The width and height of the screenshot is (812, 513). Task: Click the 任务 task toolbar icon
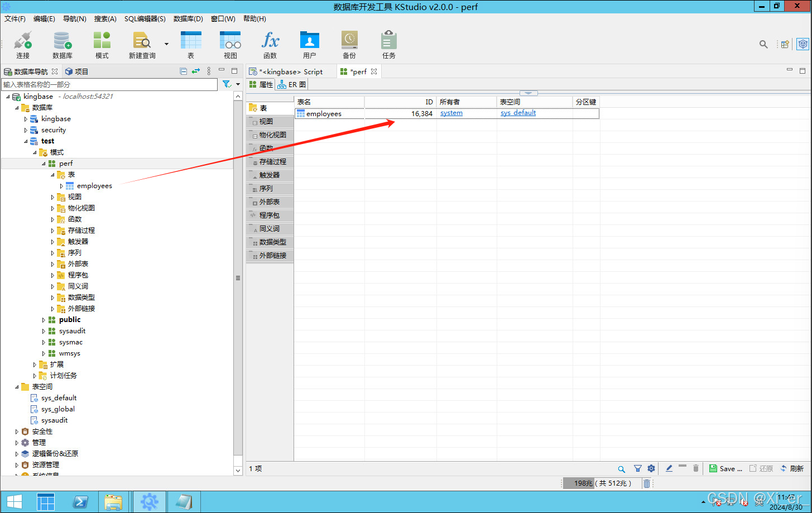[389, 45]
